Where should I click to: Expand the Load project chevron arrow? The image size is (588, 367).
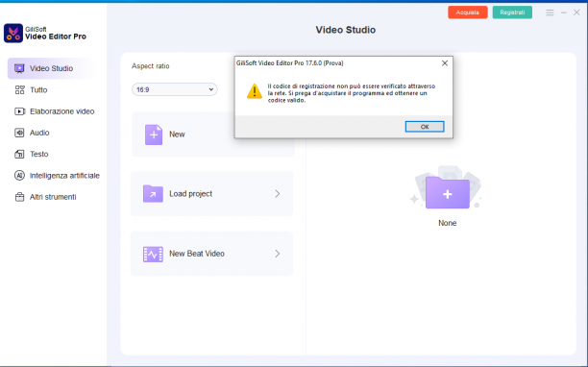pyautogui.click(x=278, y=194)
